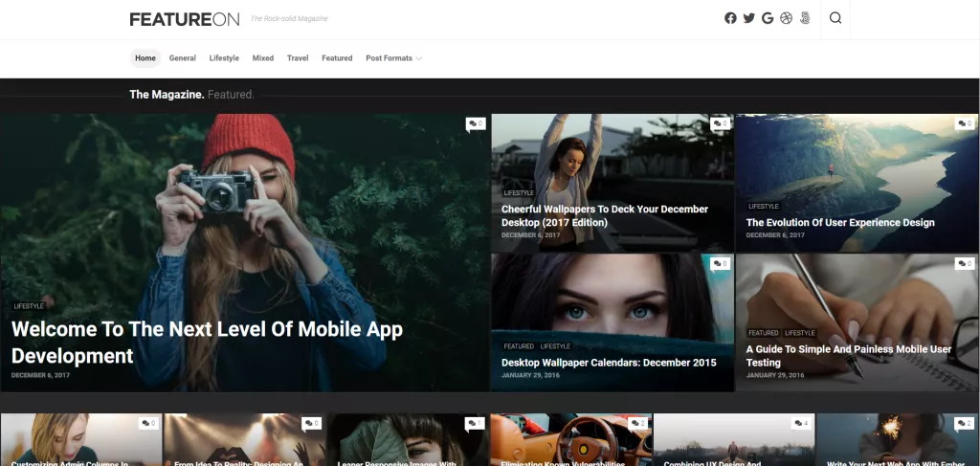Open 'The Evolution Of User Experience Design' article
This screenshot has width=980, height=466.
840,222
